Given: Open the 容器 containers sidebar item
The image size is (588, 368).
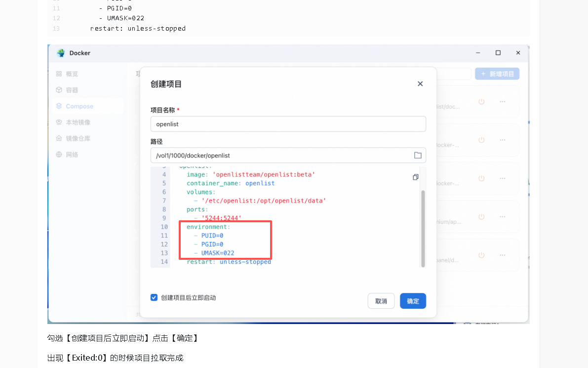Looking at the screenshot, I should (67, 90).
